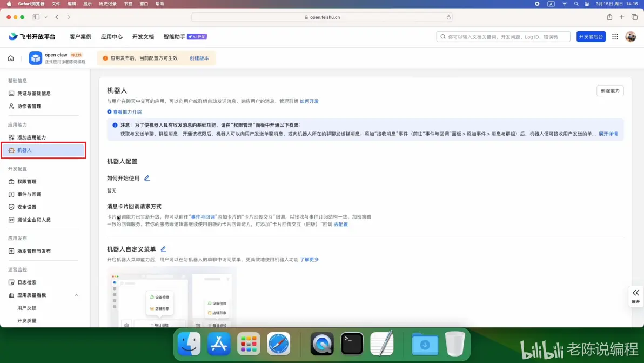This screenshot has height=363, width=644.
Task: Follow the 事件与回调 inline link
Action: (x=203, y=216)
